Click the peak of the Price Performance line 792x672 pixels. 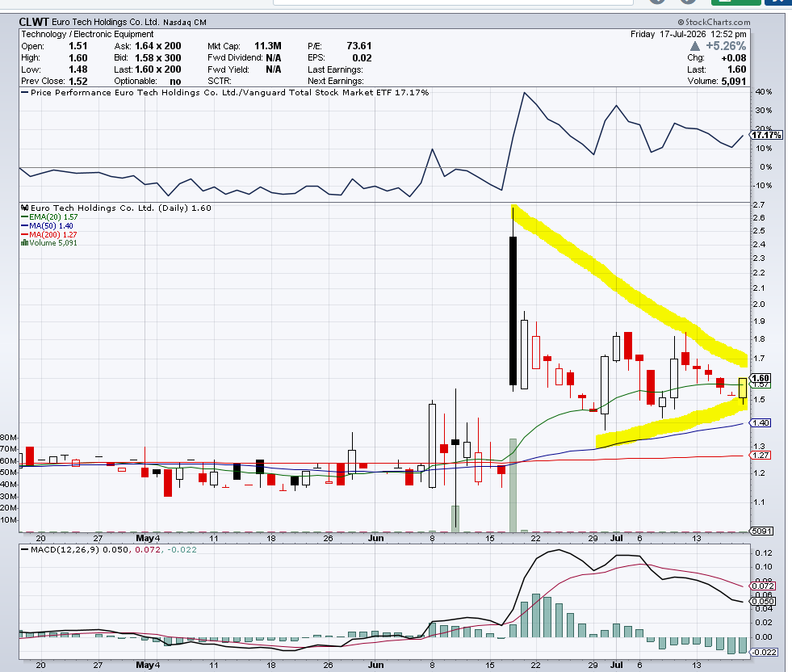coord(524,93)
